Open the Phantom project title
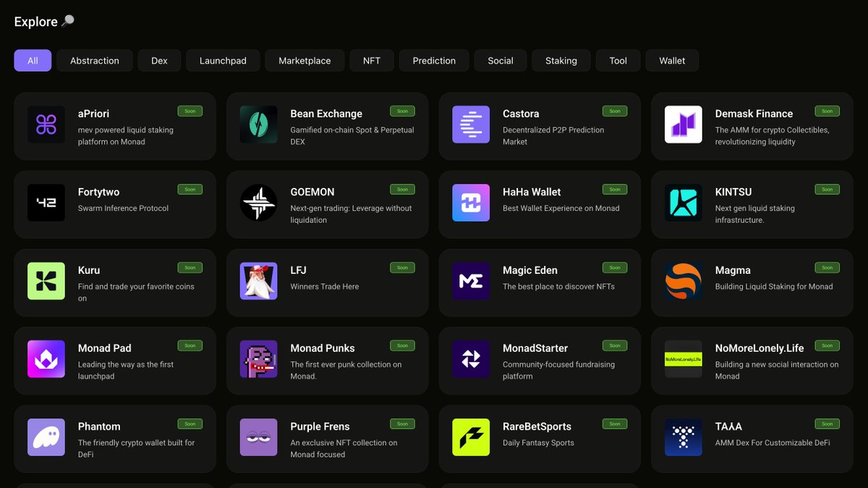This screenshot has width=868, height=488. point(99,427)
